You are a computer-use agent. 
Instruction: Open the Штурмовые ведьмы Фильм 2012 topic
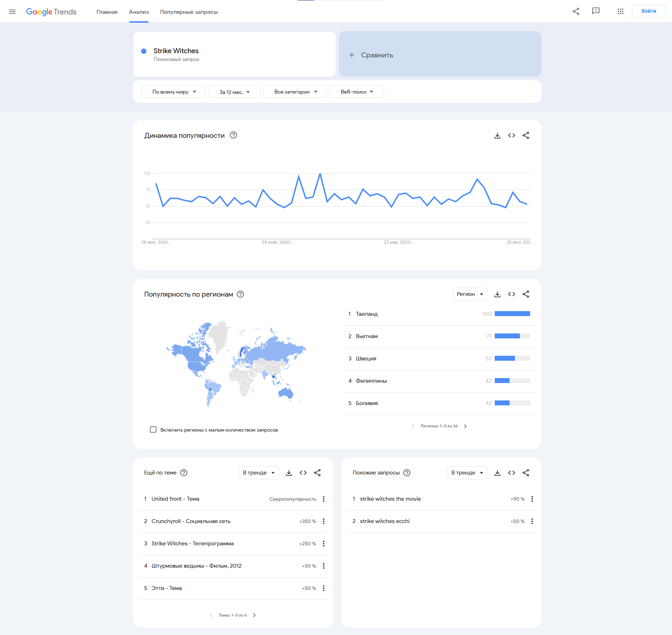(196, 566)
